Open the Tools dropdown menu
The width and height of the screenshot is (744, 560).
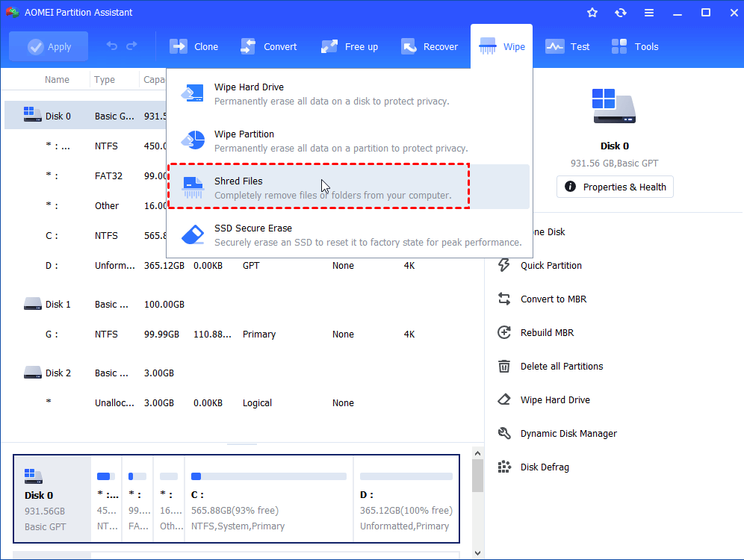click(634, 46)
